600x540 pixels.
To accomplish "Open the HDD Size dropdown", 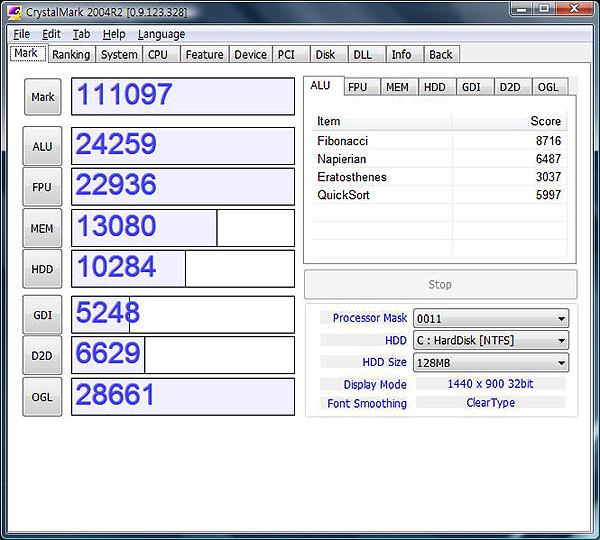I will 491,362.
